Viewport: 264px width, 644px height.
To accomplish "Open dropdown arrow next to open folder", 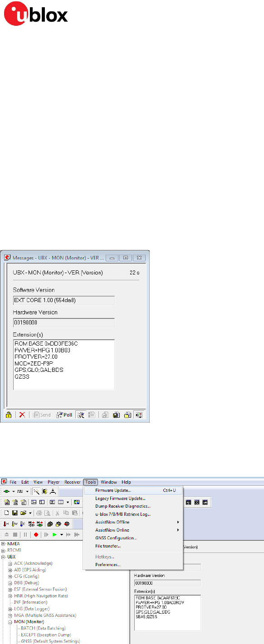I will (29, 513).
